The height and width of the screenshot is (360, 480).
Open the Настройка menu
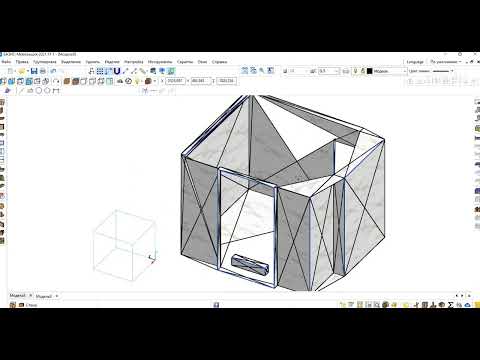coord(134,62)
